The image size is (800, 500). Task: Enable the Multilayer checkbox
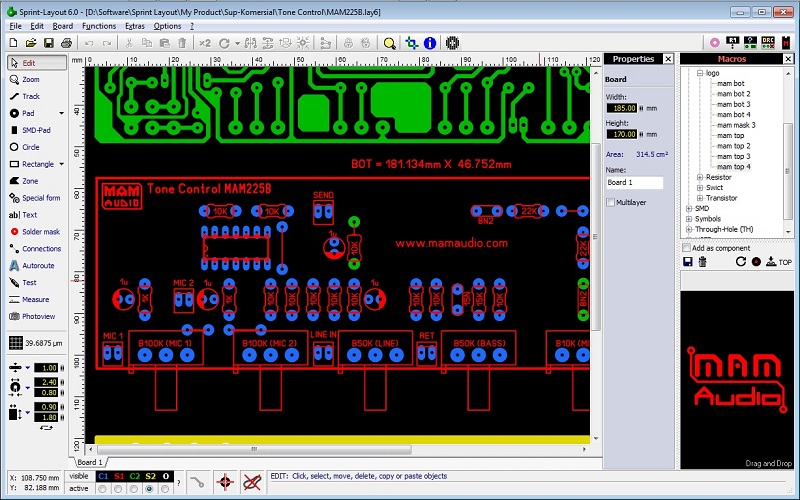(611, 202)
